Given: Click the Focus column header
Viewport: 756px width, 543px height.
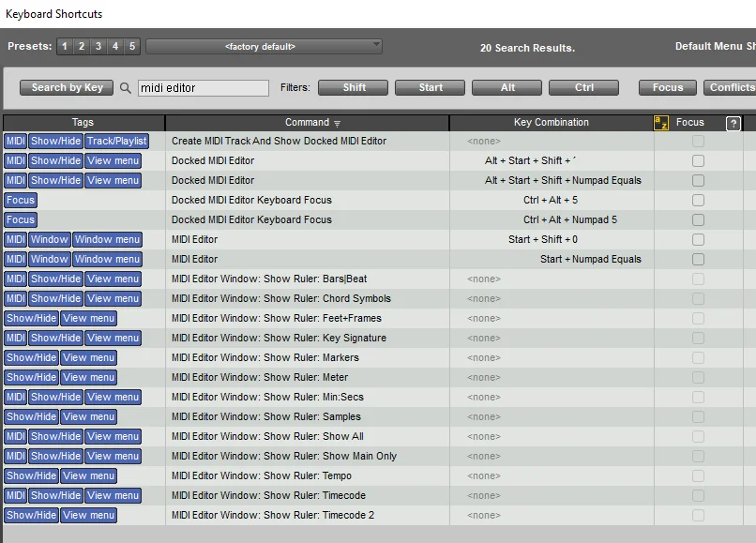Looking at the screenshot, I should tap(690, 123).
